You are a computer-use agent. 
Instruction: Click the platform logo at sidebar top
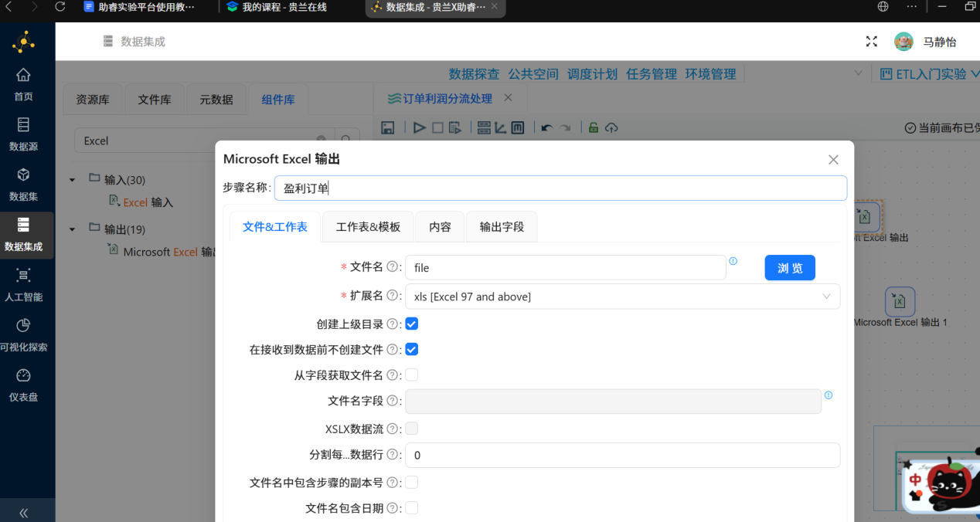pyautogui.click(x=23, y=42)
